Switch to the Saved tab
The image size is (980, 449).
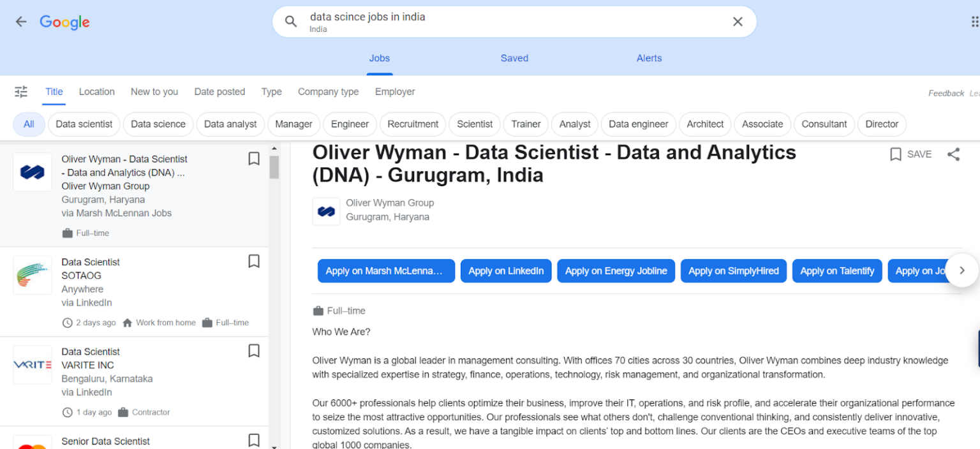[x=514, y=58]
